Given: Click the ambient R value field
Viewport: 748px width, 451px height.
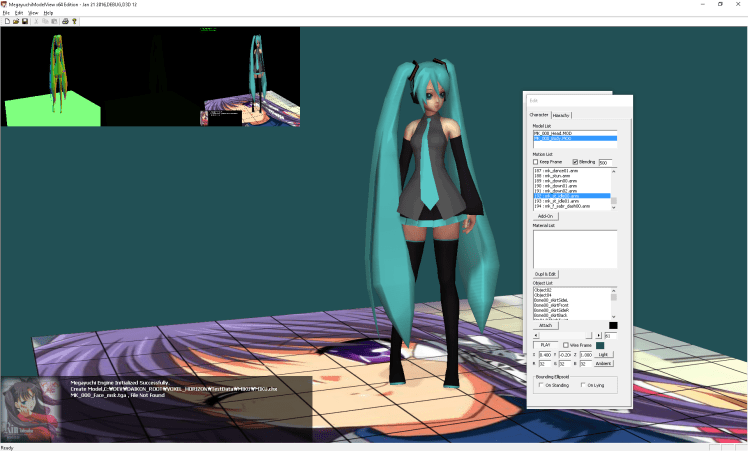Looking at the screenshot, I should (x=545, y=364).
